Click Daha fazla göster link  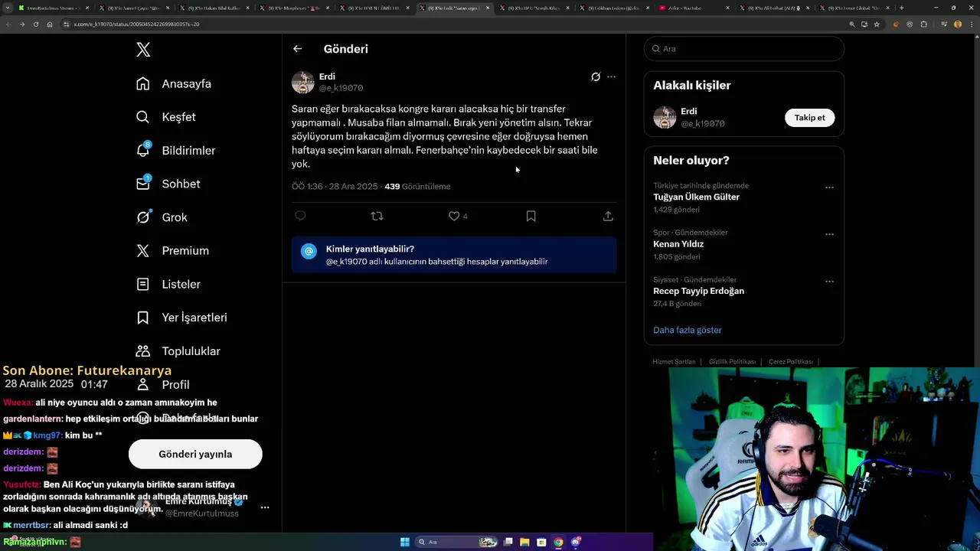coord(688,331)
